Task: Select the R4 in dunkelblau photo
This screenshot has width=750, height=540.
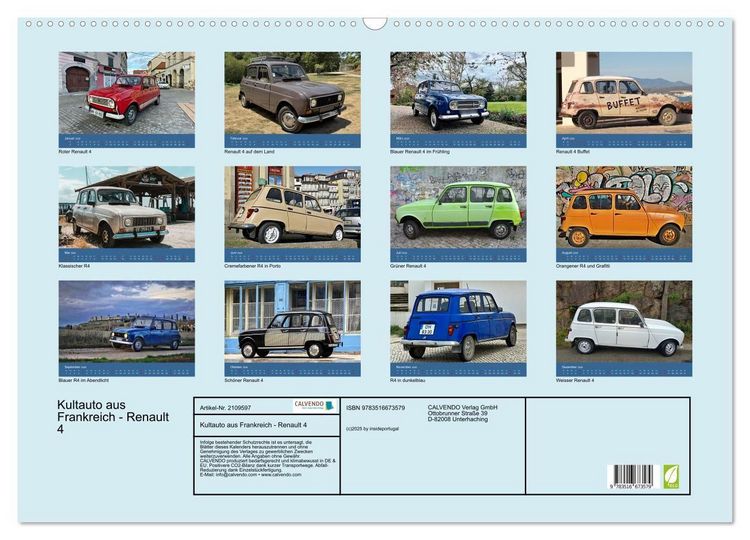Action: tap(458, 321)
